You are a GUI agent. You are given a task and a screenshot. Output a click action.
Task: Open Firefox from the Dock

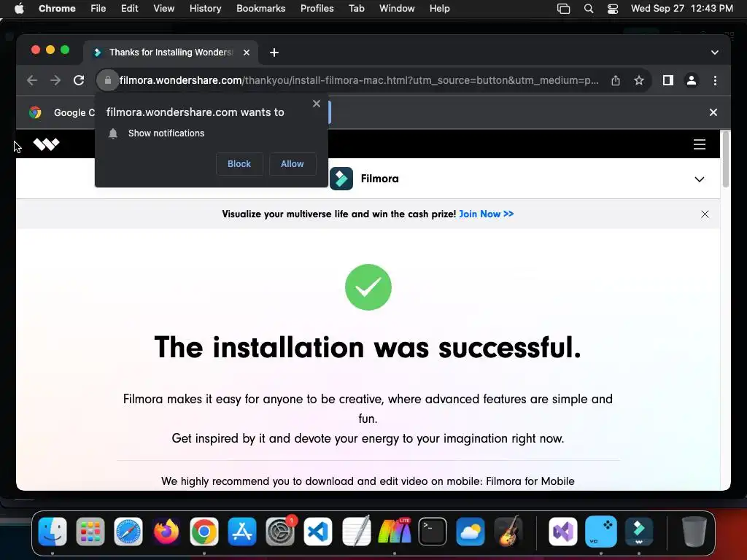click(x=166, y=531)
